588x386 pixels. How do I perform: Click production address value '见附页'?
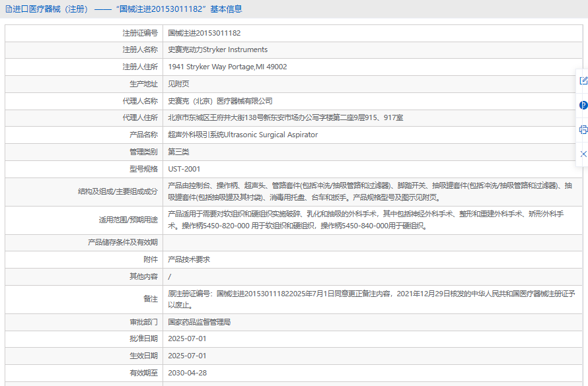178,84
